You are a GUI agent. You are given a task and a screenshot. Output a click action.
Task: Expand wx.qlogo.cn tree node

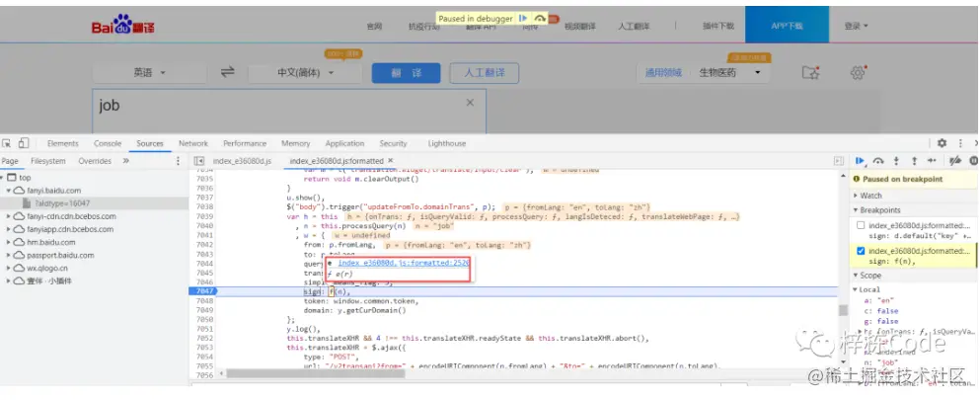[9, 268]
